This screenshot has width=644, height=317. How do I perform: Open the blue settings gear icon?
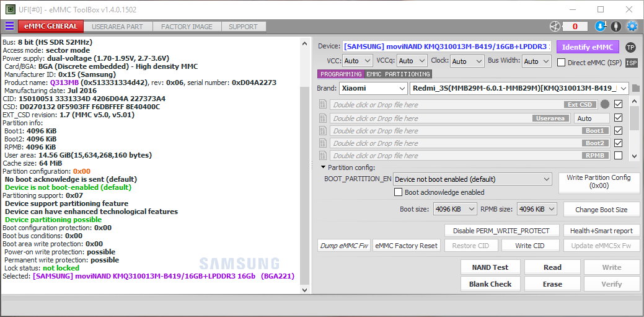point(632,26)
